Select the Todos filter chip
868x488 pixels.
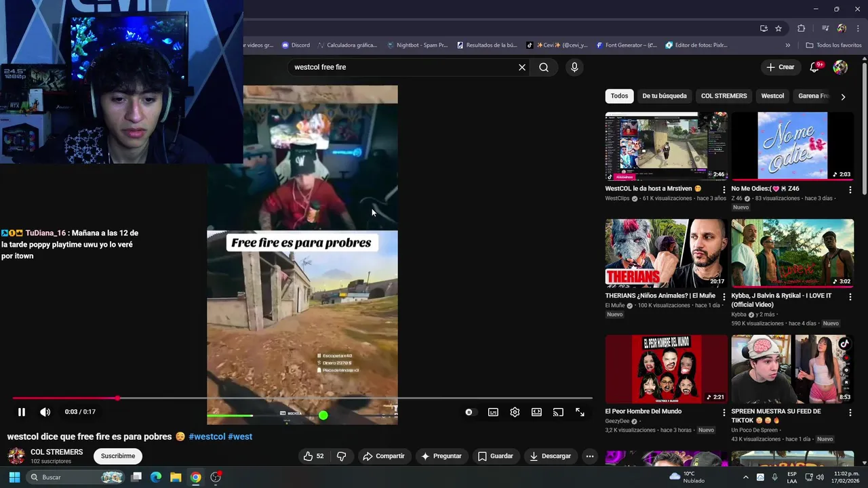tap(619, 96)
